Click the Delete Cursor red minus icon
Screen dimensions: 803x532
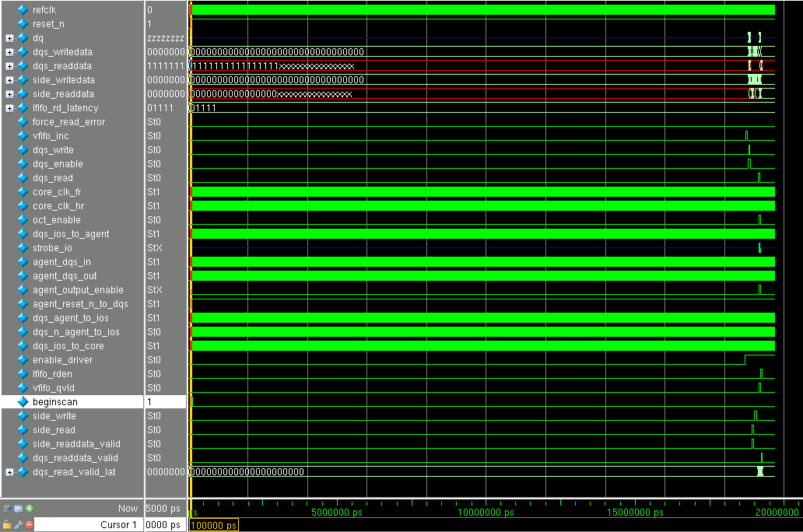pos(30,525)
